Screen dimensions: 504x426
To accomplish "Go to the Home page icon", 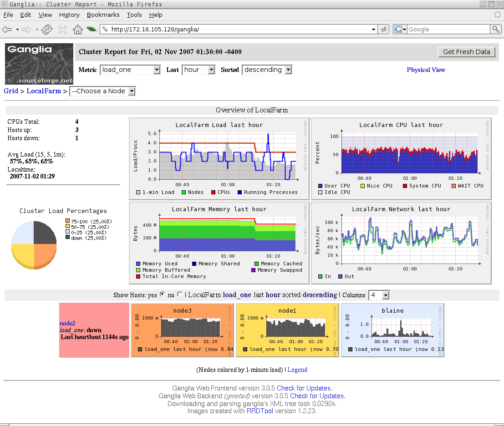I will [77, 29].
